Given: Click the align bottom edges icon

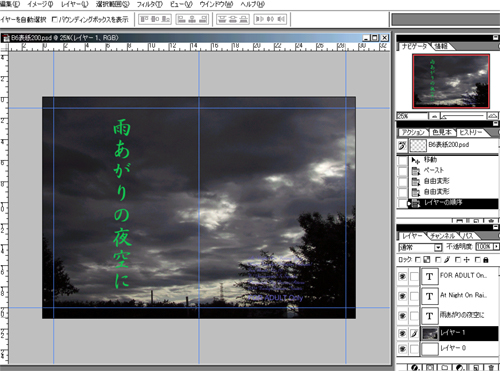Looking at the screenshot, I should 166,19.
